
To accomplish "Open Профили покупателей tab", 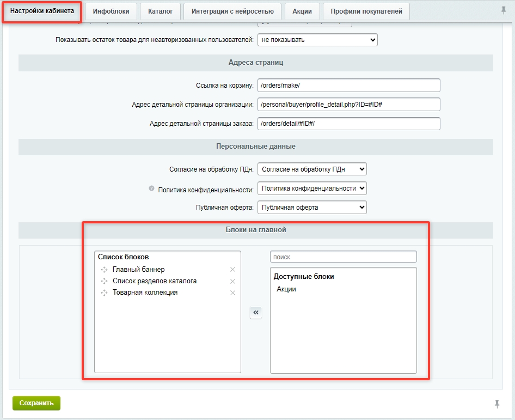I will (366, 11).
